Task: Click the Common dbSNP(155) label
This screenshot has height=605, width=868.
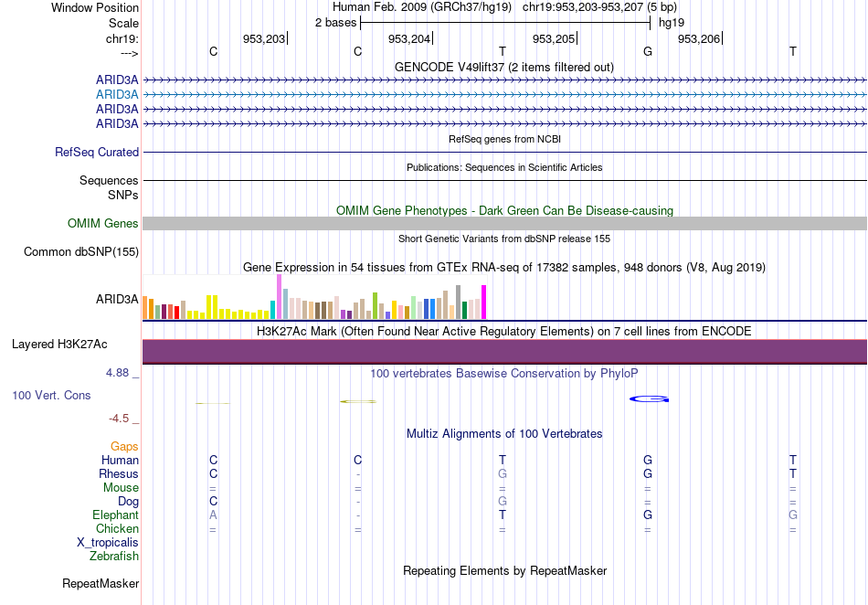Action: coord(81,252)
